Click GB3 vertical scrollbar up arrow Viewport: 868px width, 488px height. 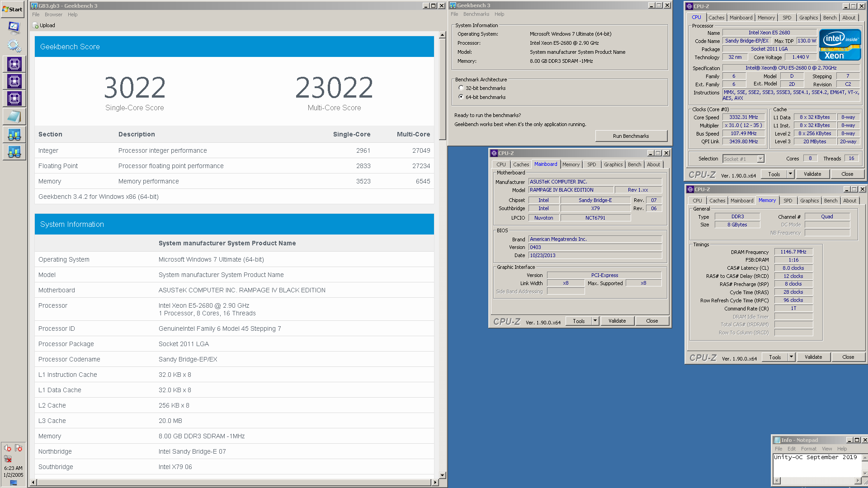pos(443,35)
